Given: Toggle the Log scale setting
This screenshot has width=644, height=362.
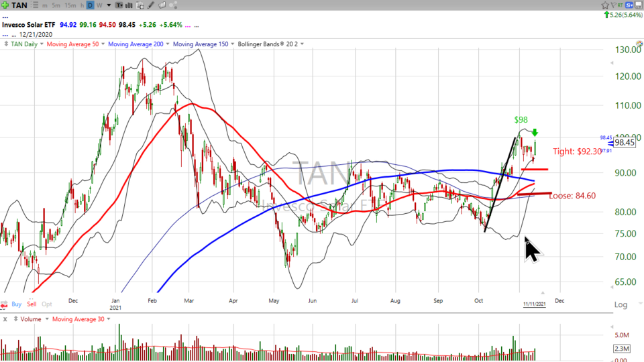Looking at the screenshot, I should 621,304.
